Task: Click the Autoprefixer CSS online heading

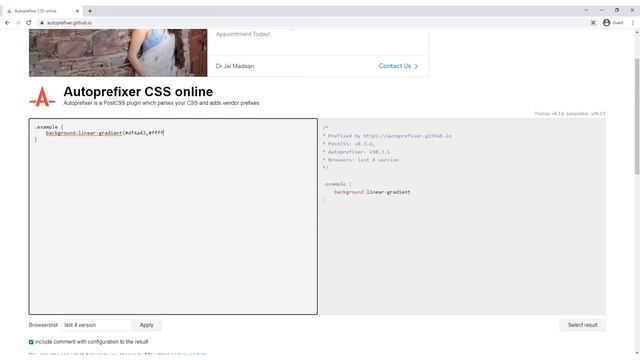Action: [x=138, y=91]
